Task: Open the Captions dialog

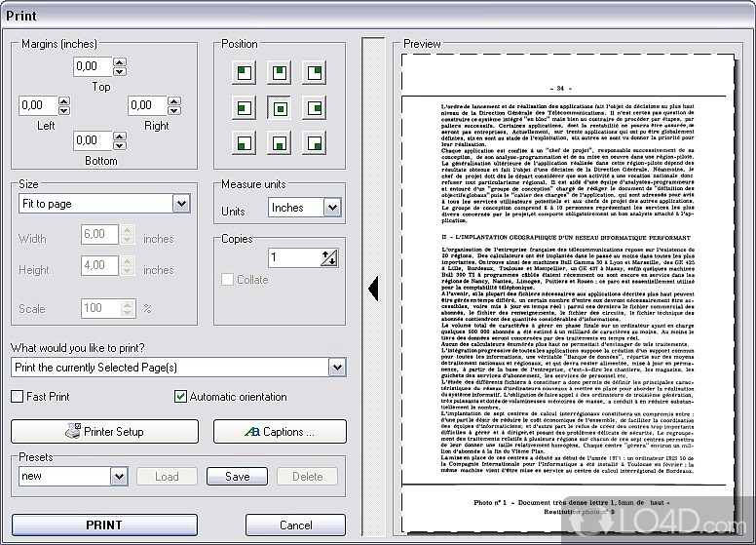Action: 280,431
